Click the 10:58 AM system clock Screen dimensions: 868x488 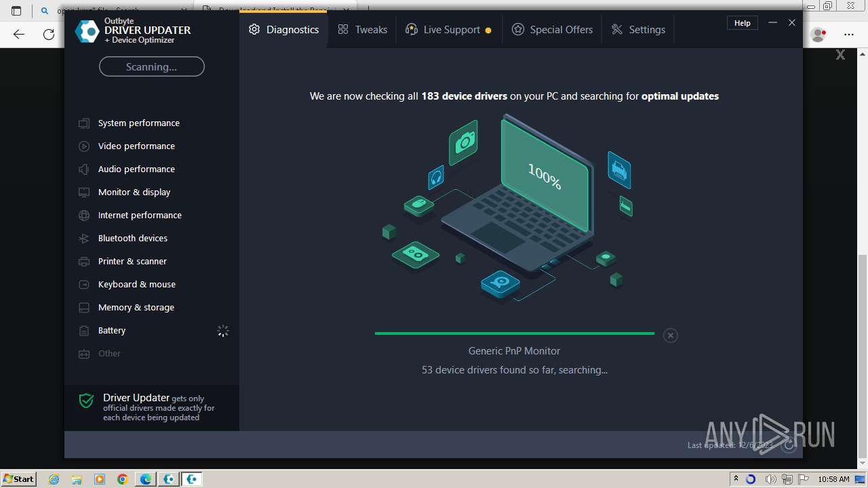(833, 479)
